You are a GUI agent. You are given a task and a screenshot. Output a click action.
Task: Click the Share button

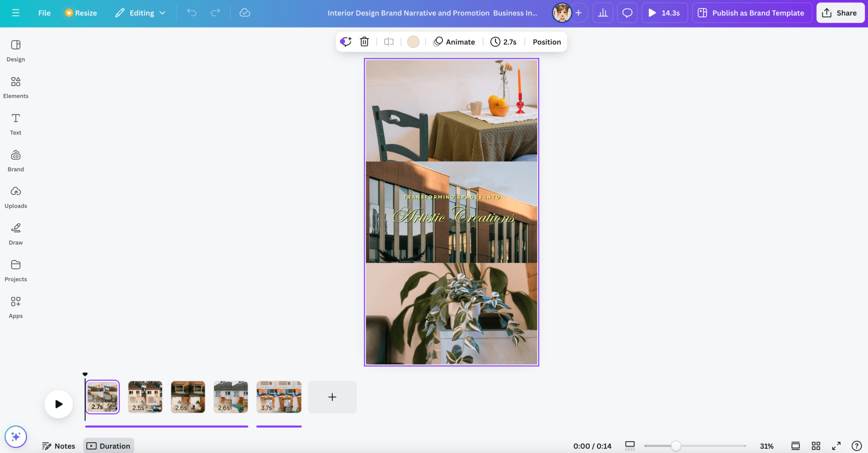(x=840, y=13)
